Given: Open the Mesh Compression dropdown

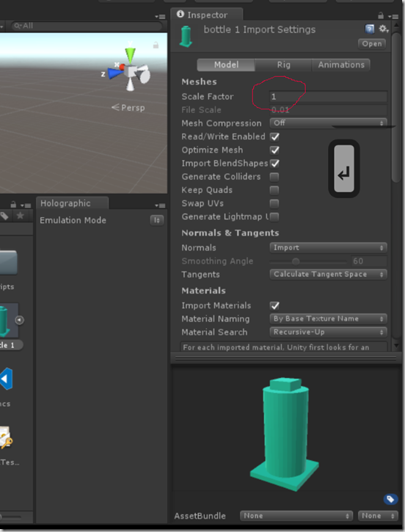Looking at the screenshot, I should click(x=329, y=123).
